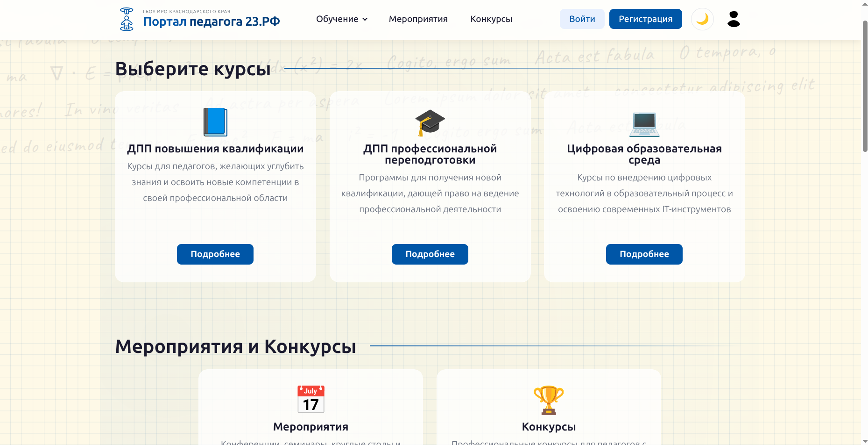Click the Конкурсы card heading
868x445 pixels.
[549, 427]
